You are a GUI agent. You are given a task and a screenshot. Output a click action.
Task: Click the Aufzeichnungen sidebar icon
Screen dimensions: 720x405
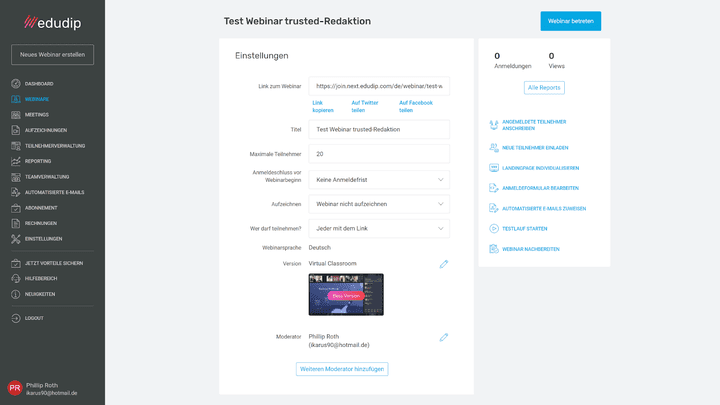[16, 130]
